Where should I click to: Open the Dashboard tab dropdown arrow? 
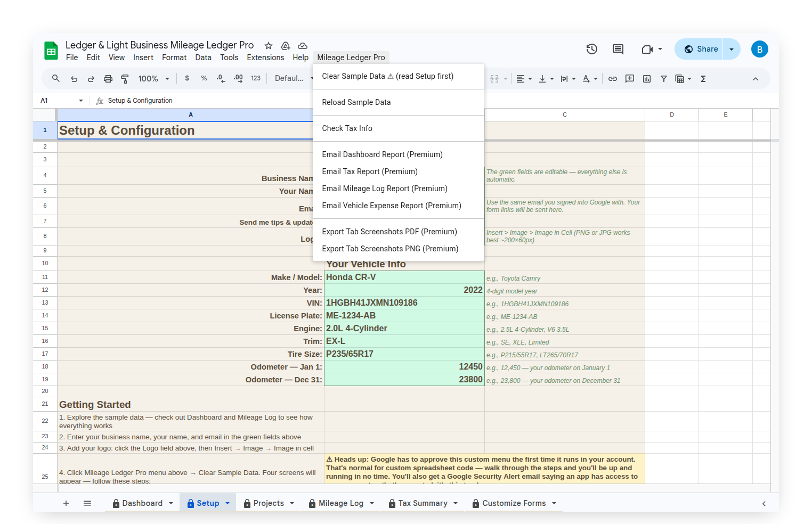click(171, 503)
